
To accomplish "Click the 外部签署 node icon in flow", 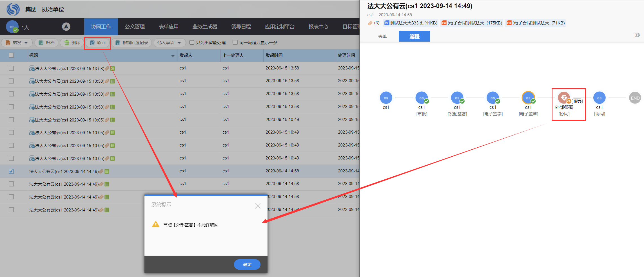I will click(563, 98).
